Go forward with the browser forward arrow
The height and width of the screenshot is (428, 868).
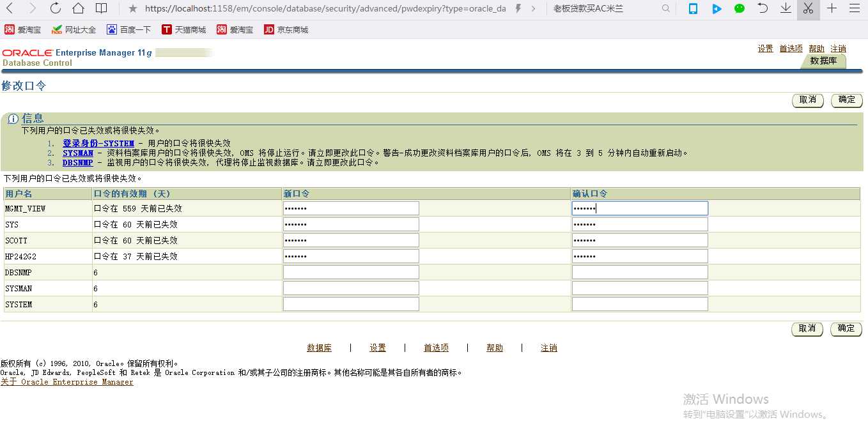pyautogui.click(x=33, y=8)
